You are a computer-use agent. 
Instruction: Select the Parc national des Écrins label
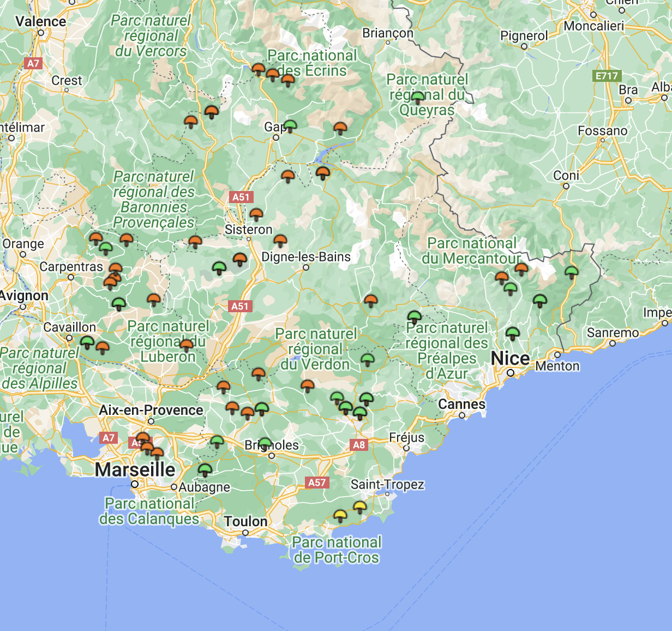pyautogui.click(x=312, y=63)
